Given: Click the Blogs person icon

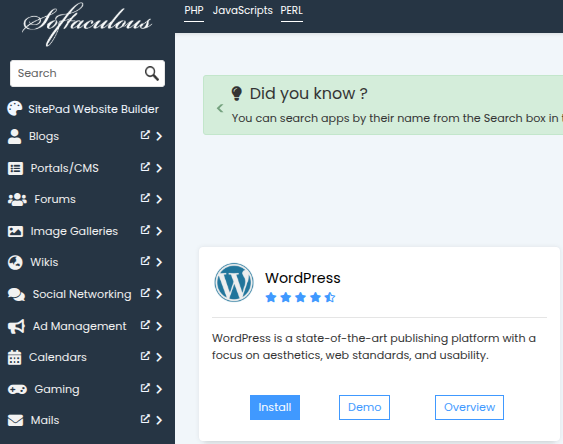Looking at the screenshot, I should (x=14, y=136).
